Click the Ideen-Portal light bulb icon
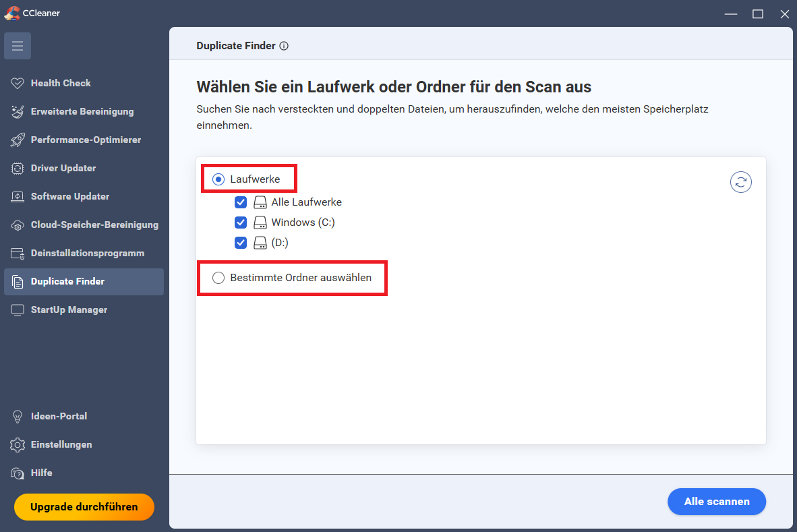The image size is (797, 532). 18,416
